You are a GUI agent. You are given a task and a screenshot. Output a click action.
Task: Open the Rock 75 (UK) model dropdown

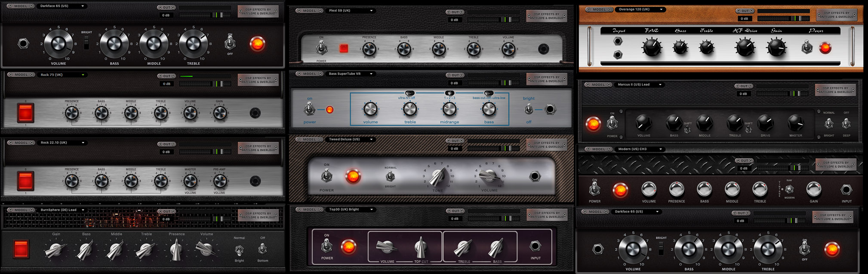(62, 75)
